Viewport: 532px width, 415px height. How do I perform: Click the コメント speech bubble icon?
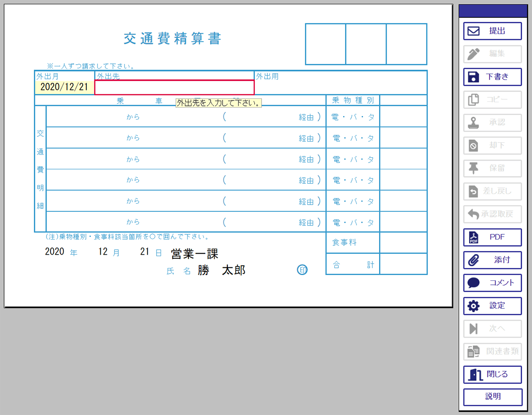pyautogui.click(x=474, y=283)
